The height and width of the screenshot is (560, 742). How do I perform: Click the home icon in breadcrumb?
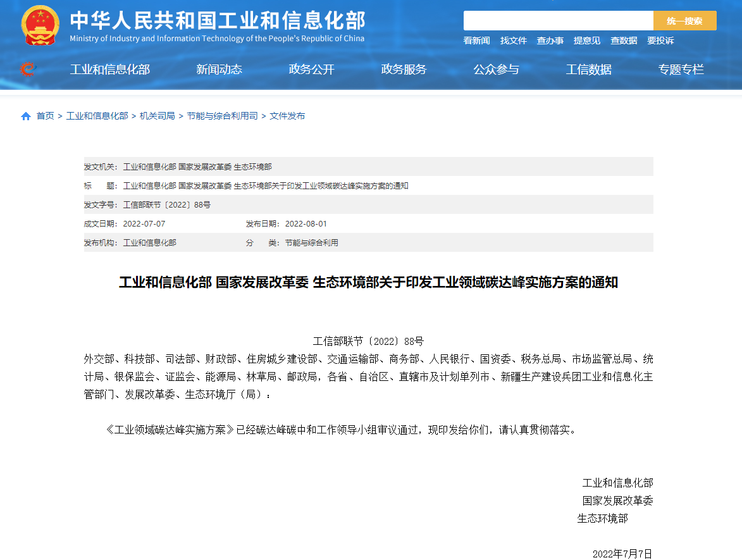[26, 116]
